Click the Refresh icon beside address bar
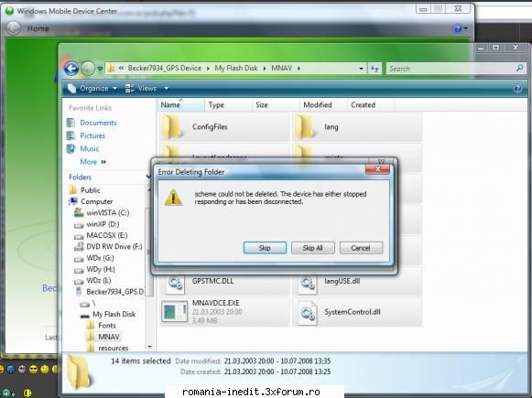 [375, 69]
